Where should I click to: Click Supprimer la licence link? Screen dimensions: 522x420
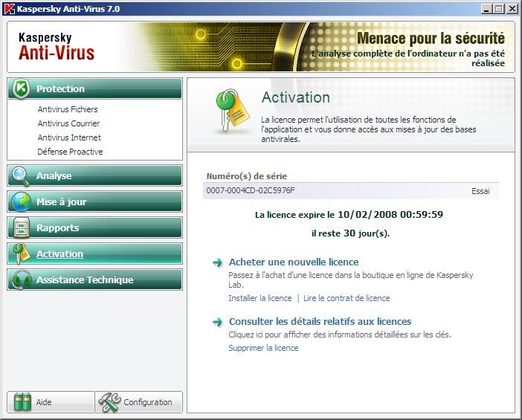263,348
